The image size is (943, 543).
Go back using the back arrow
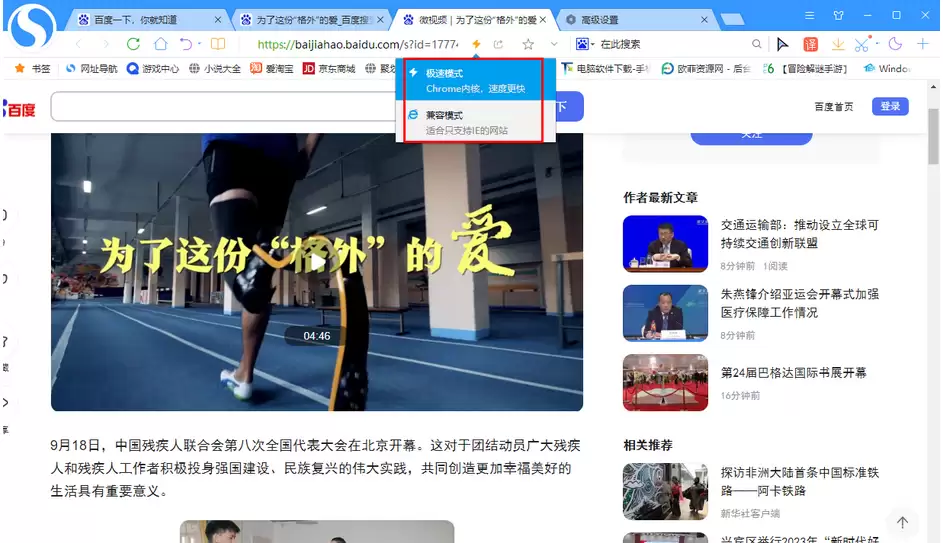coord(79,44)
